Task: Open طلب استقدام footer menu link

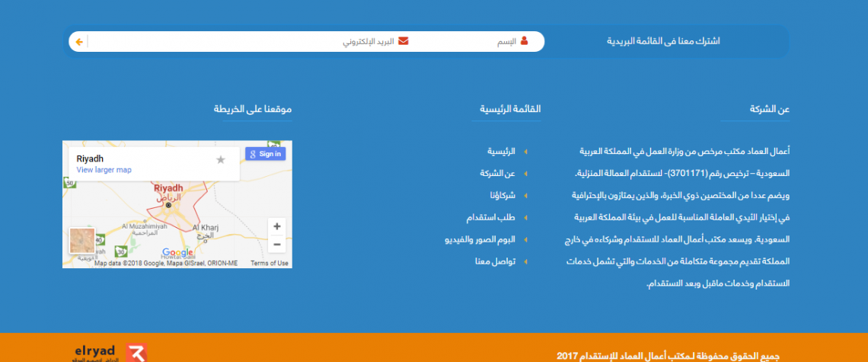Action: point(490,218)
